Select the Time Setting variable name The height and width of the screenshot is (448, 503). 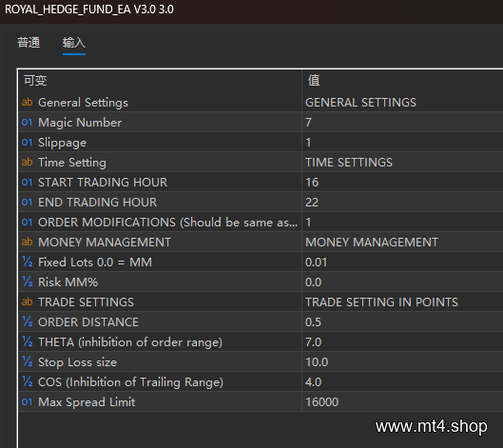pos(72,163)
